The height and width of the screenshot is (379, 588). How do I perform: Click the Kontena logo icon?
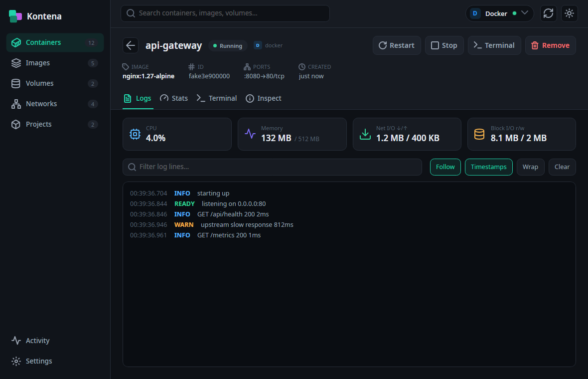15,16
